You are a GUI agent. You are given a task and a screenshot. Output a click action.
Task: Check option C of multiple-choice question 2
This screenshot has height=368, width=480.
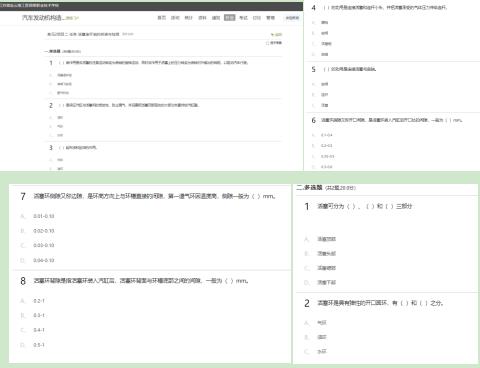(316, 351)
